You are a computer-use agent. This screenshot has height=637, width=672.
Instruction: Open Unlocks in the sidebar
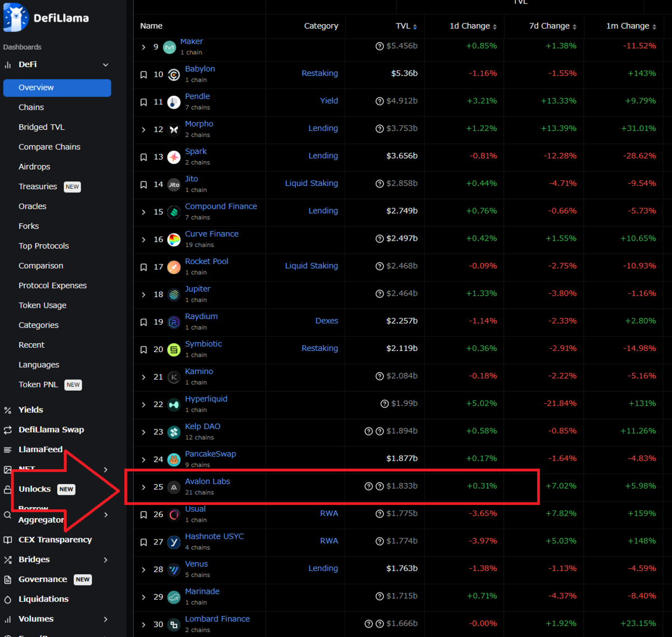[x=35, y=489]
